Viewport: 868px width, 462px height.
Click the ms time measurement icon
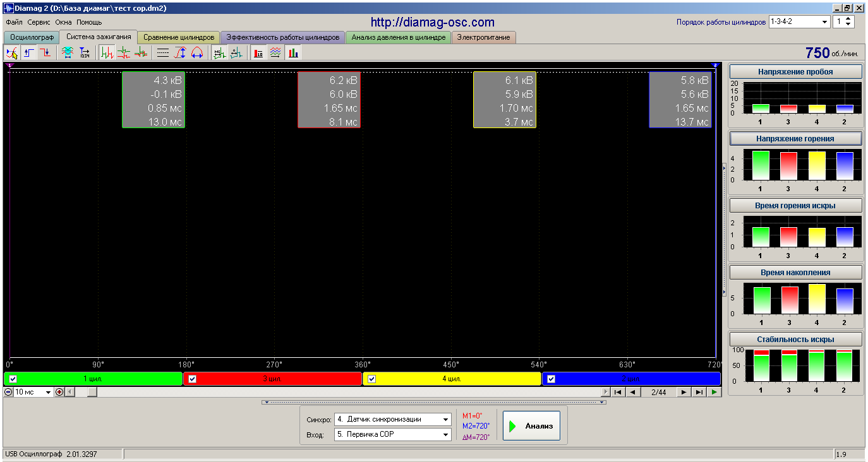point(219,53)
